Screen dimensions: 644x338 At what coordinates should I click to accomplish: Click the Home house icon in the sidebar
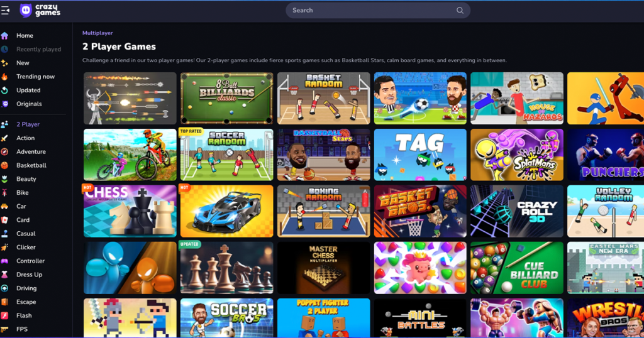[x=4, y=36]
